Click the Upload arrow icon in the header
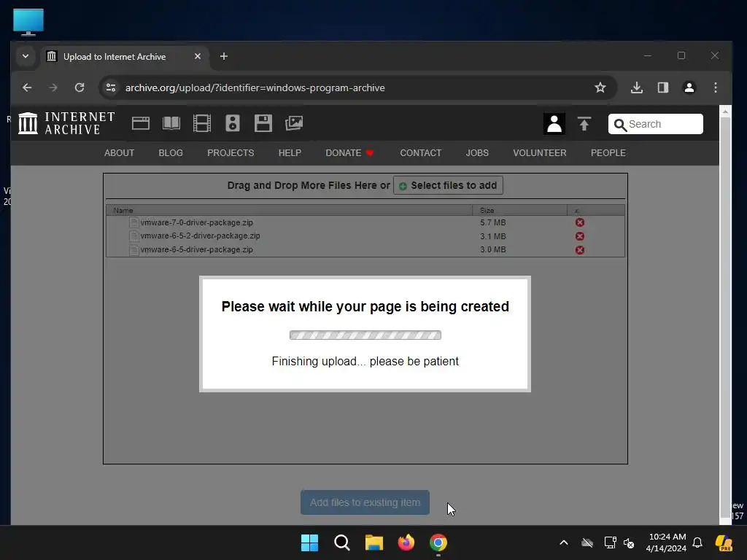 tap(584, 124)
